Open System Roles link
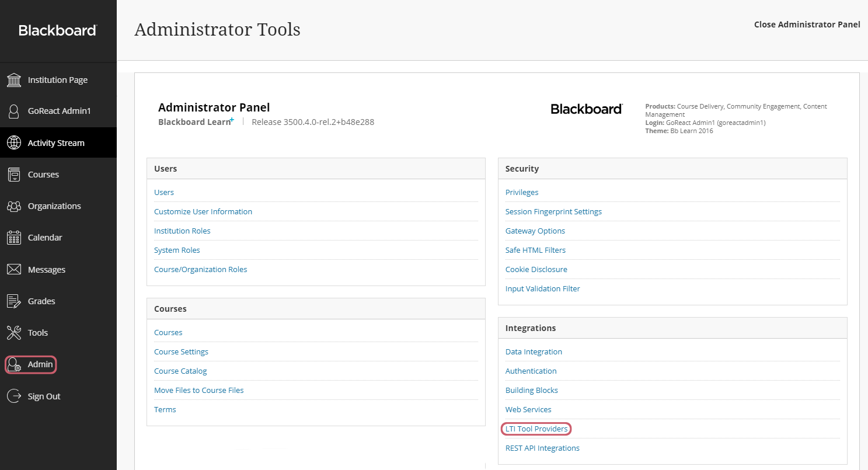This screenshot has height=470, width=868. [x=177, y=250]
